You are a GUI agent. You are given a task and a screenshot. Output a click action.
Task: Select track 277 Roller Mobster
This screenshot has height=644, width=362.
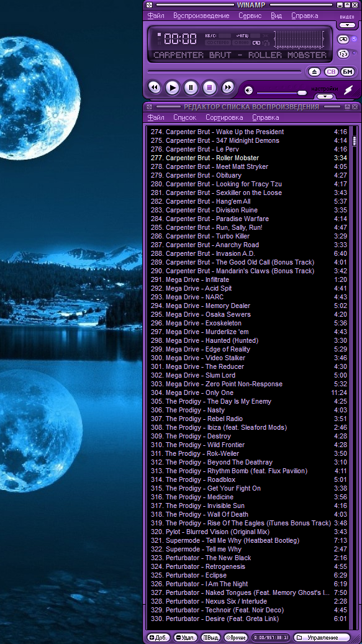pyautogui.click(x=249, y=158)
